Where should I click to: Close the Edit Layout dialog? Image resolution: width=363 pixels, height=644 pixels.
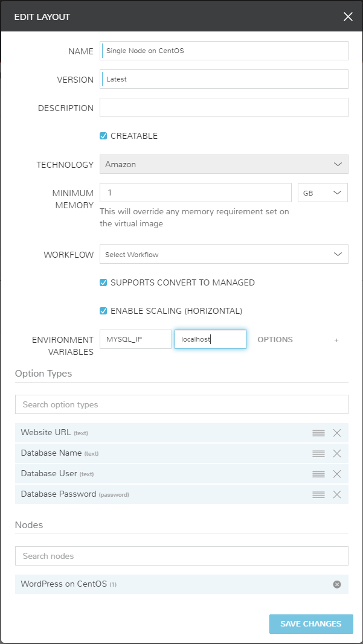[x=348, y=17]
